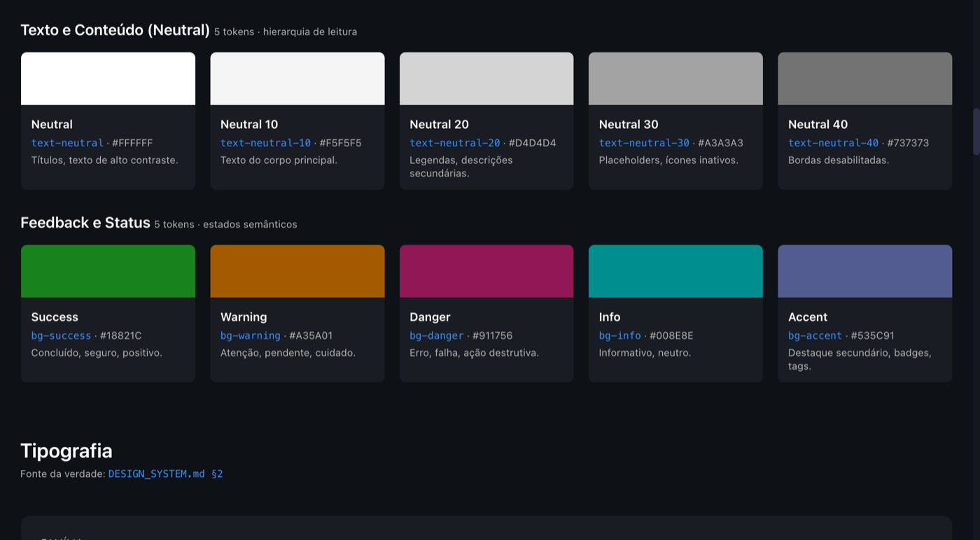The image size is (980, 540).
Task: Click the Tipografia section heading
Action: (x=66, y=451)
